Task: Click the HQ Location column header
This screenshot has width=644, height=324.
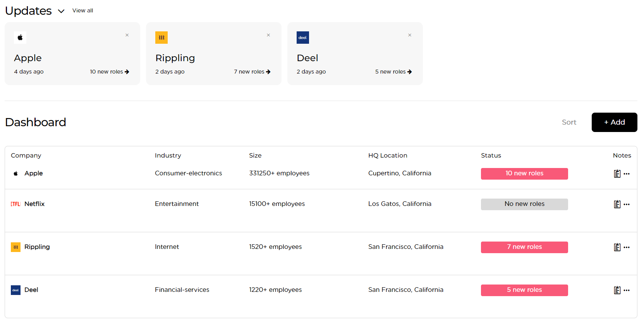Action: coord(388,156)
